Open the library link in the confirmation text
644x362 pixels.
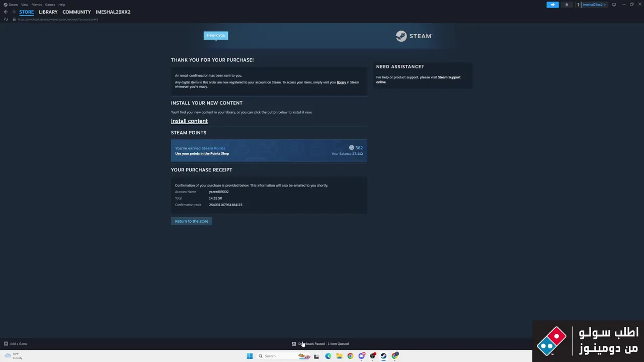pos(341,82)
